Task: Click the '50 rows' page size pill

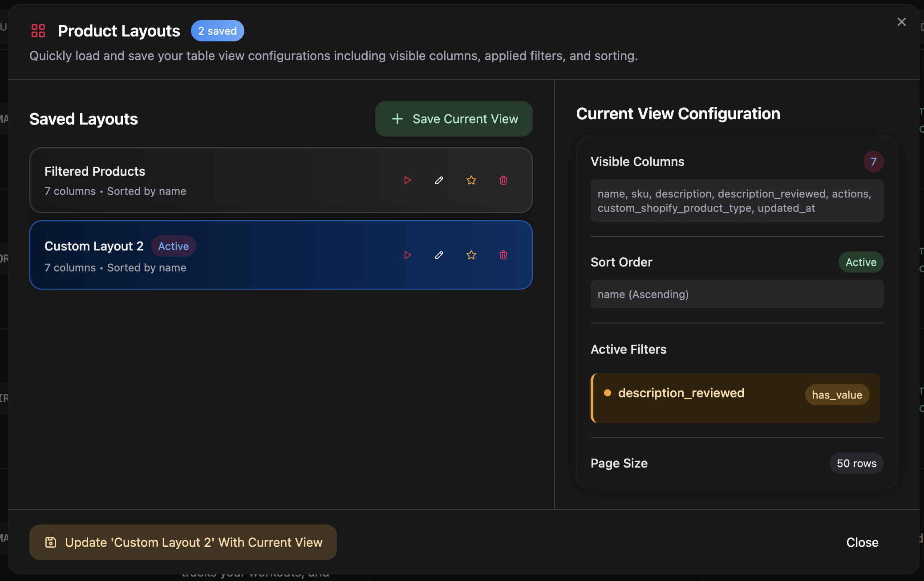Action: pos(856,463)
